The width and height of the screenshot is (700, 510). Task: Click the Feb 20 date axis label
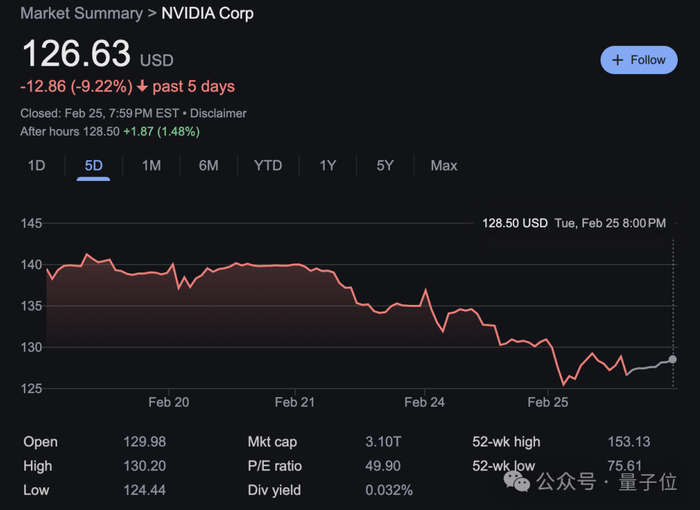[x=168, y=402]
